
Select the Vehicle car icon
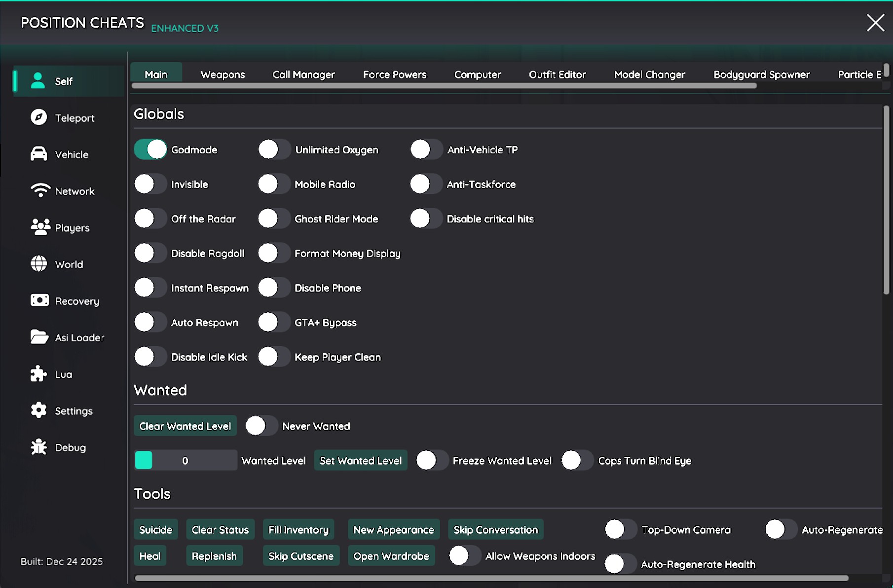(x=38, y=154)
